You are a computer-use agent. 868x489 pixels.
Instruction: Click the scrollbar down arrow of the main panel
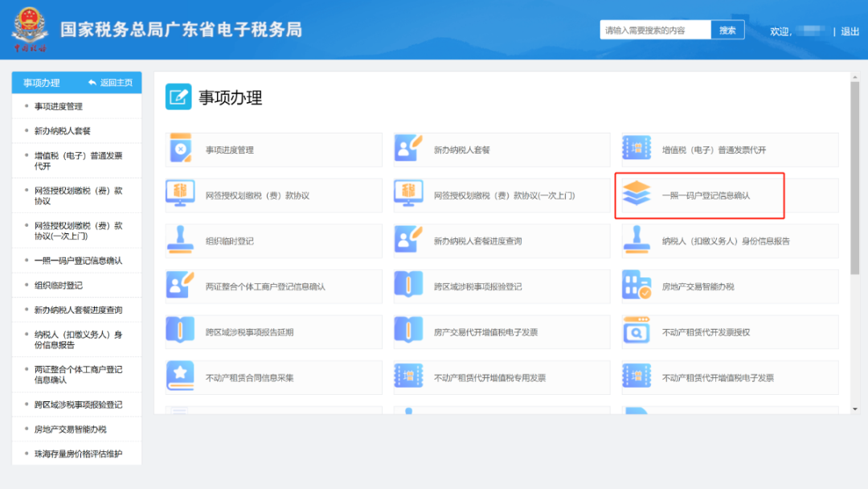click(855, 409)
